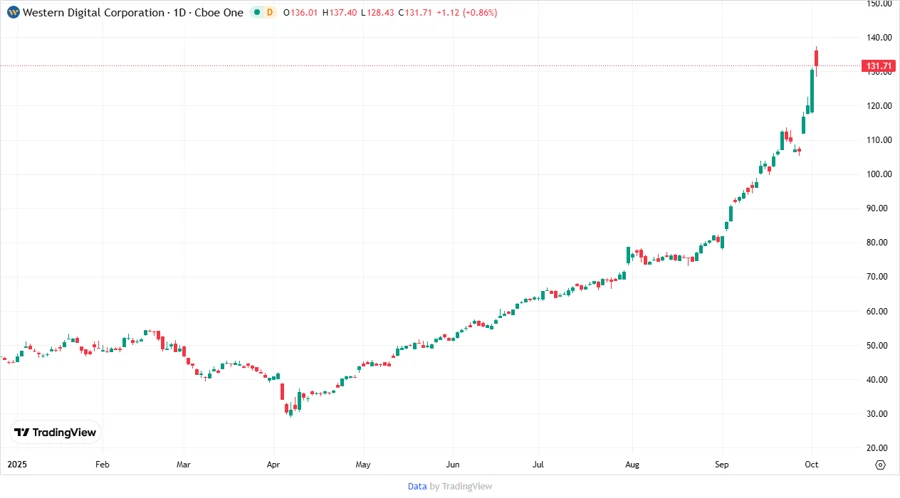Open the Data link in footer
The height and width of the screenshot is (498, 900).
[x=417, y=486]
